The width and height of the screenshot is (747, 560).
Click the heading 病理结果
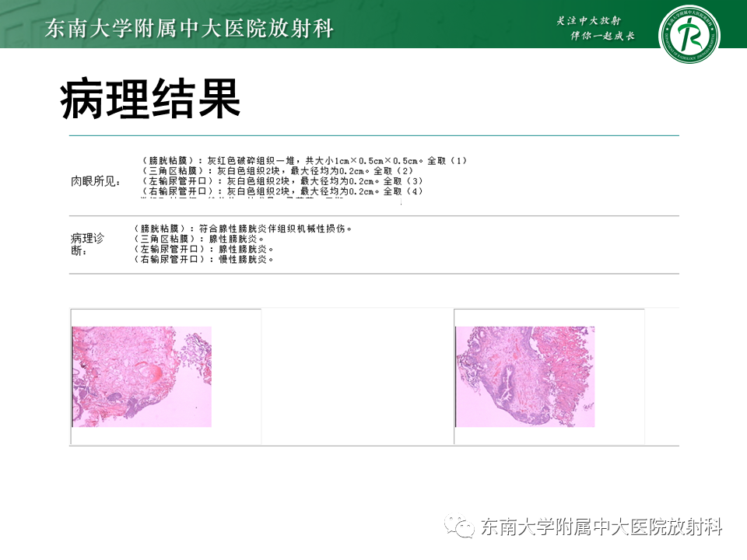coord(150,99)
